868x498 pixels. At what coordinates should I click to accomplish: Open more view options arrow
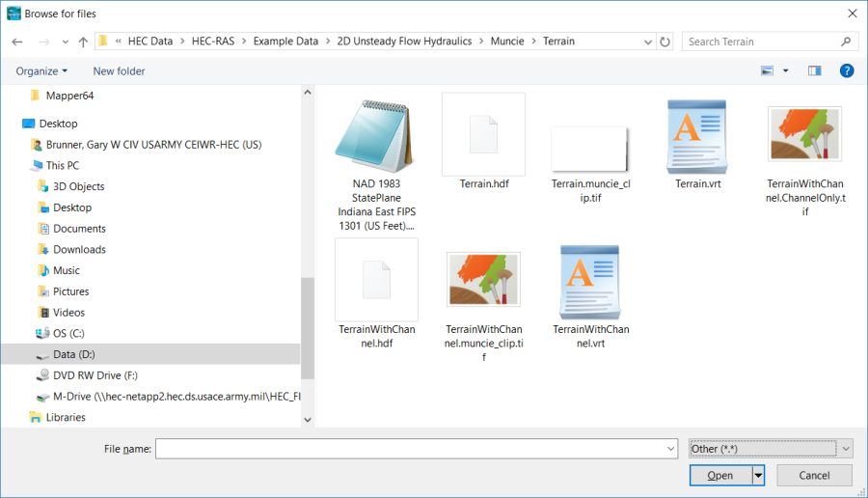tap(785, 70)
